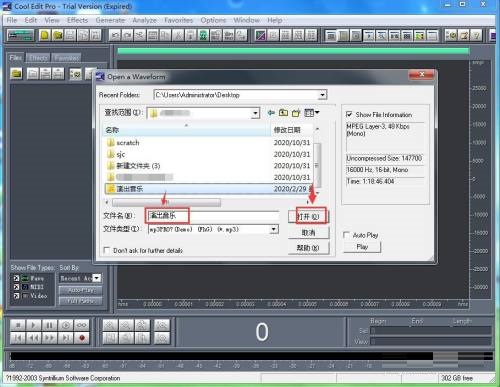Screen dimensions: 500x387
Task: Click the Pause transport button
Action: [49, 325]
